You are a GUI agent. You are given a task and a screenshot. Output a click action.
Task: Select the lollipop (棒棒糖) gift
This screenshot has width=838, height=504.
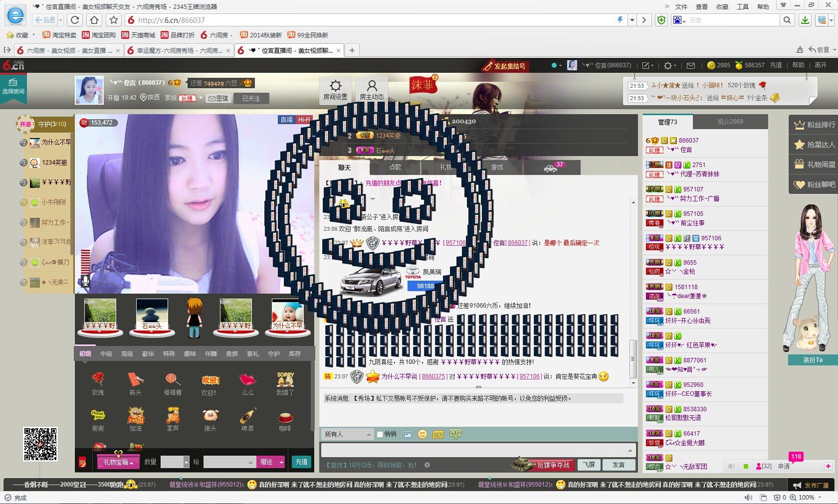173,384
